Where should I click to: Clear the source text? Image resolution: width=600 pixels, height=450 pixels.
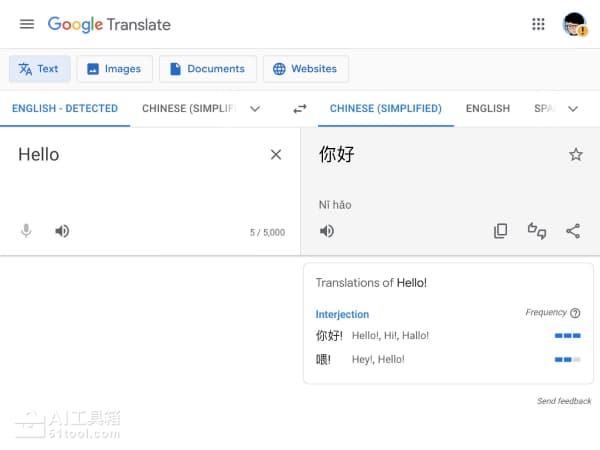276,154
